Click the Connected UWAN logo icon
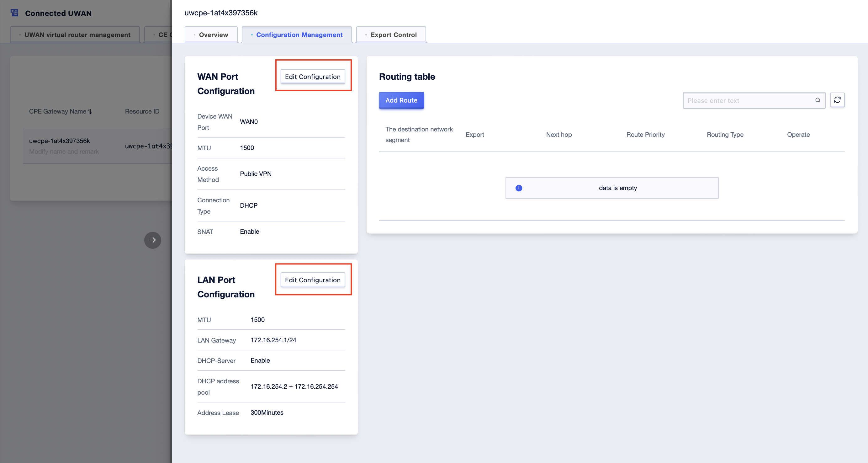The height and width of the screenshot is (463, 868). (x=14, y=13)
